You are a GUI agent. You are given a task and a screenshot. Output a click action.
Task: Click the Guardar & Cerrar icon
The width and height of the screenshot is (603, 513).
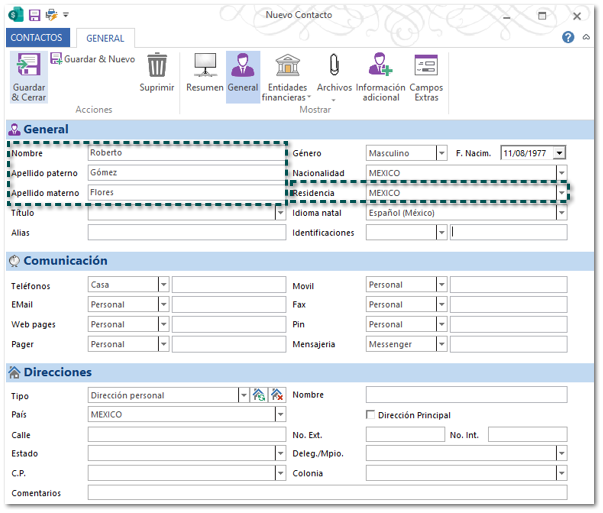28,68
